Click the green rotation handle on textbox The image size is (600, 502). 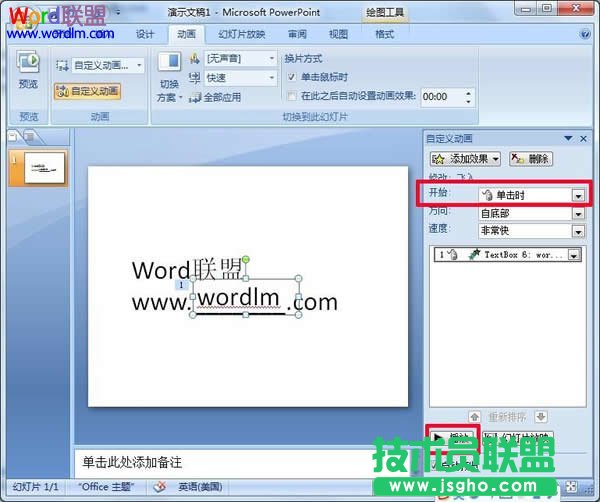[x=247, y=260]
